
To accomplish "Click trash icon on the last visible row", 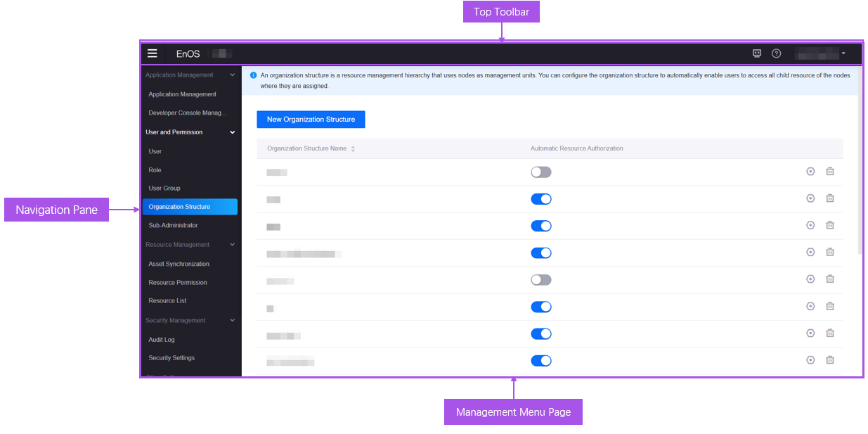I will click(829, 360).
